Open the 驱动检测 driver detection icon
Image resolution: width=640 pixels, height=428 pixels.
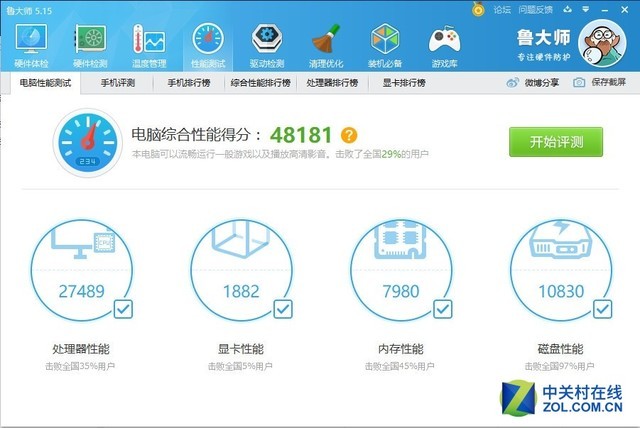267,45
